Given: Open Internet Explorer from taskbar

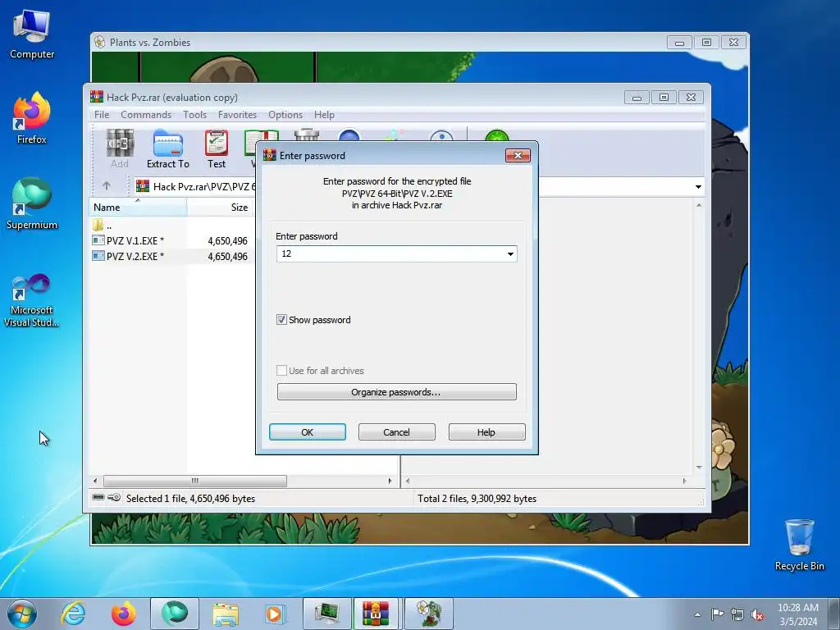Looking at the screenshot, I should pos(73,614).
